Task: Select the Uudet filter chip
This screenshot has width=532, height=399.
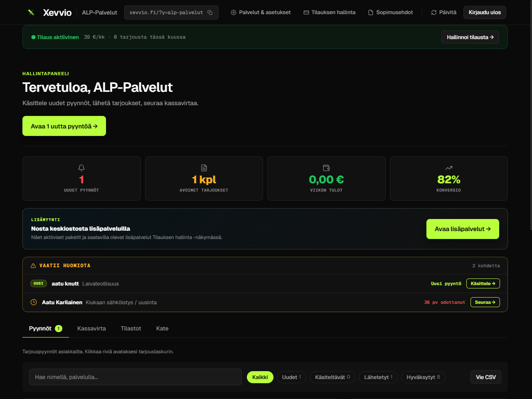Action: click(291, 377)
